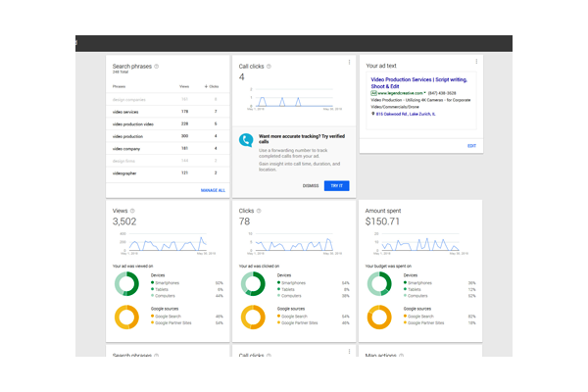Screen dimensions: 588x392
Task: Click the help icon beside Search phrases
Action: 157,67
